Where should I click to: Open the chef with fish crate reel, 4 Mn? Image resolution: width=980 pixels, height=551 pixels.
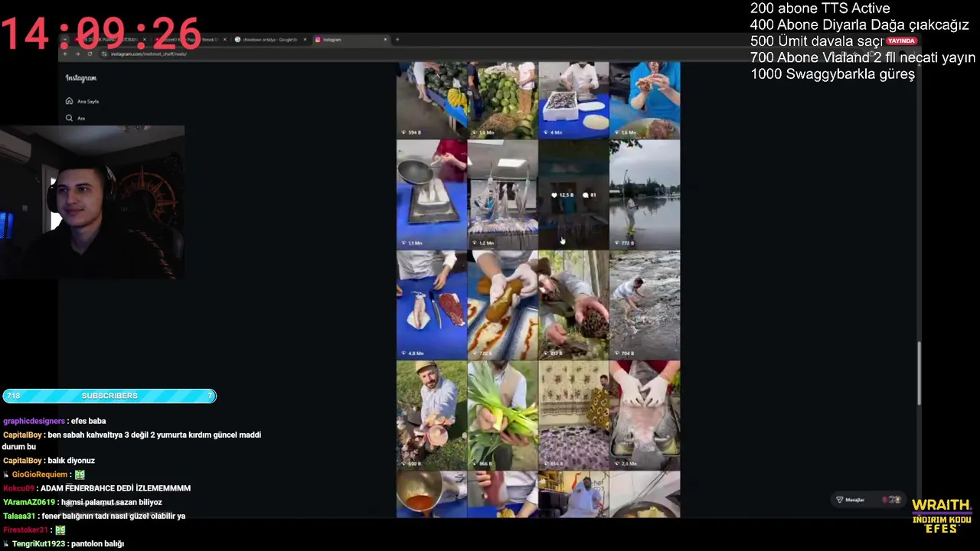[x=573, y=99]
